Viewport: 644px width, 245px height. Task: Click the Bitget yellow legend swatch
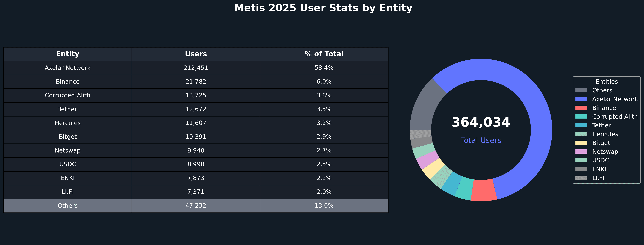(x=581, y=143)
